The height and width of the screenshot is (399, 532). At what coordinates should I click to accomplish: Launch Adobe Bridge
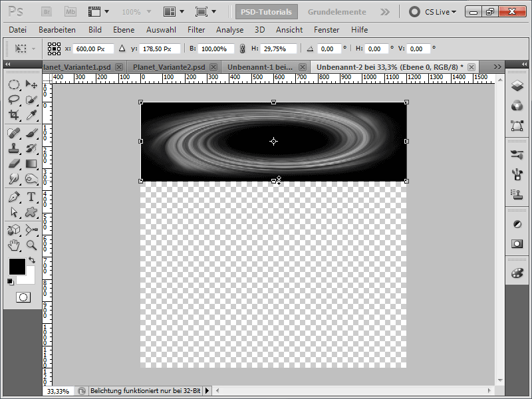click(47, 12)
